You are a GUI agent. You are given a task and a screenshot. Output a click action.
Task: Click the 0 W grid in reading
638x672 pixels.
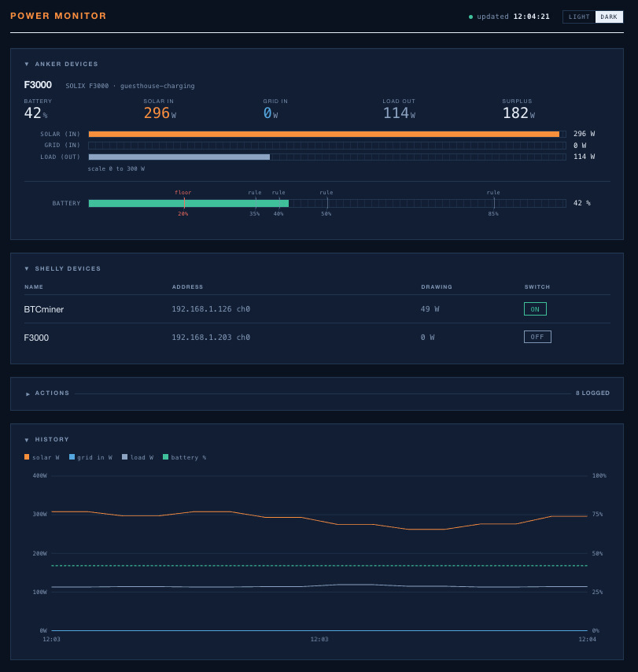[x=271, y=113]
